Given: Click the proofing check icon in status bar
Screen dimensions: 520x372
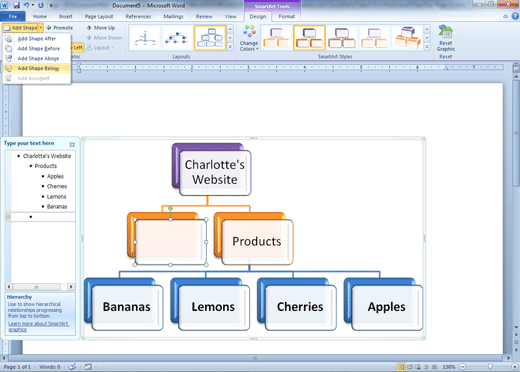Looking at the screenshot, I should tap(72, 367).
